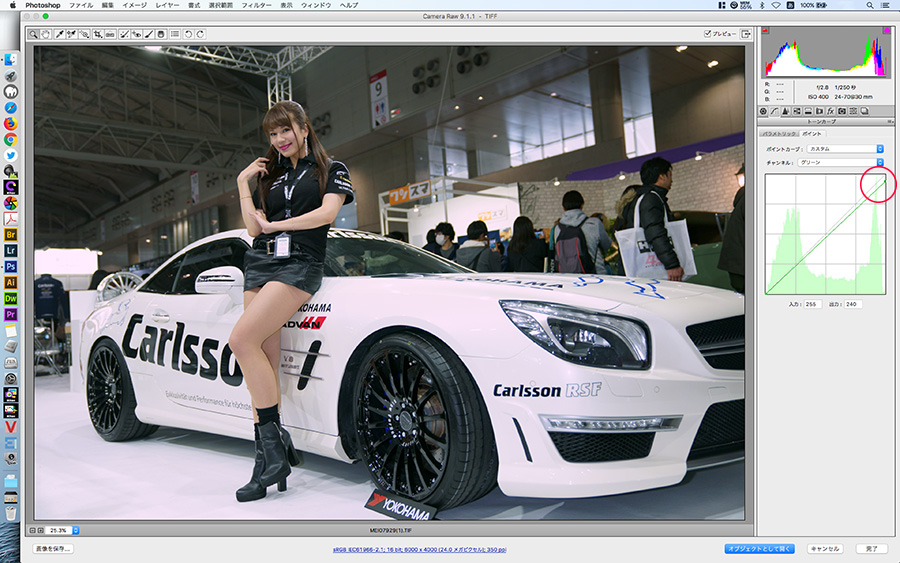Click the 入力 value field showing 255

tap(812, 304)
